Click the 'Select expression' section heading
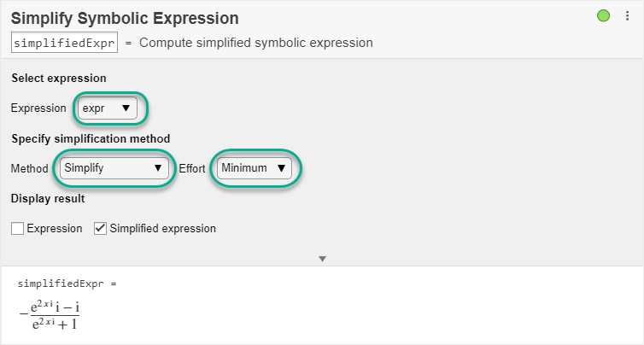 pyautogui.click(x=59, y=79)
